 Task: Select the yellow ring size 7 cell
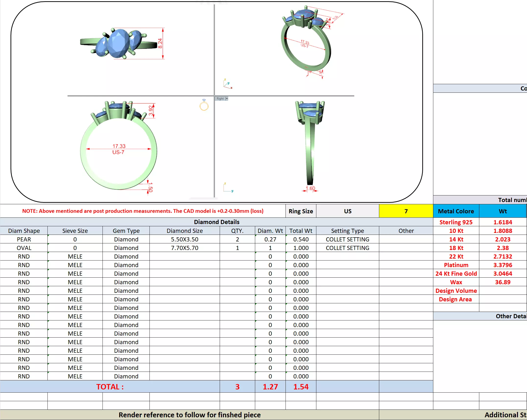tap(406, 211)
